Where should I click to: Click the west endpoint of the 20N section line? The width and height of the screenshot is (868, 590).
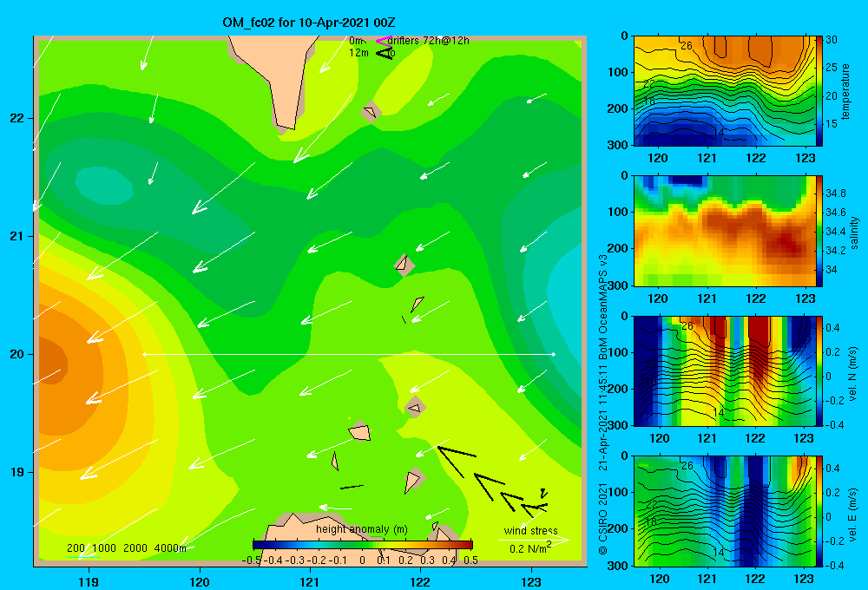pyautogui.click(x=144, y=354)
